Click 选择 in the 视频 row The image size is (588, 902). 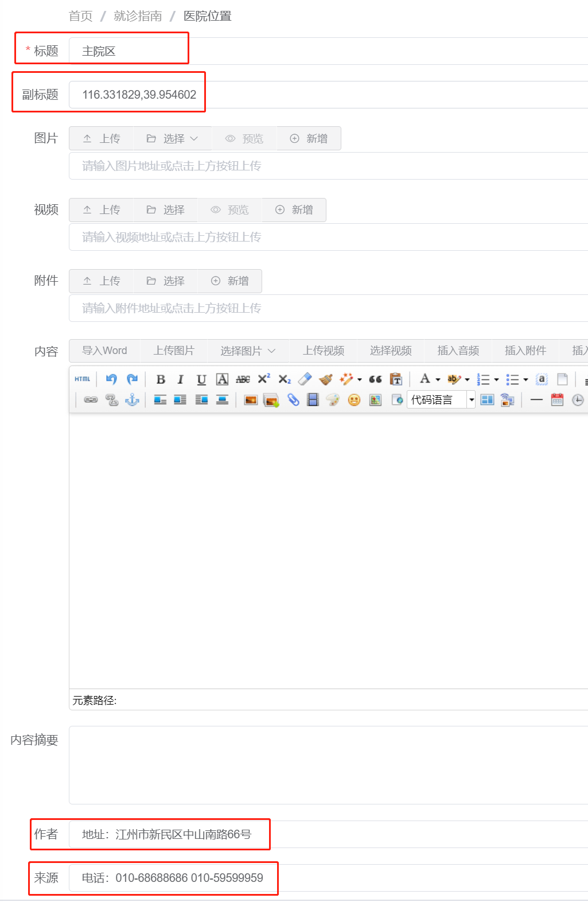(166, 210)
